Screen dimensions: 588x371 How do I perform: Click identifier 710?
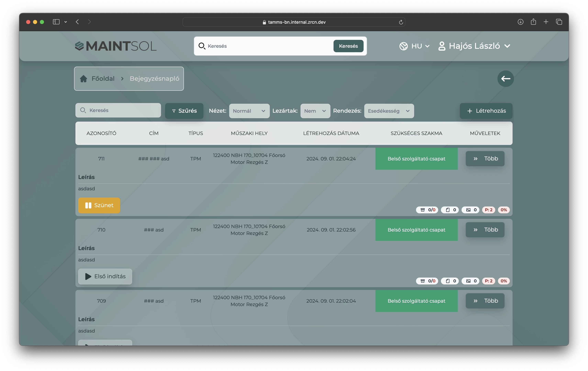(x=101, y=230)
